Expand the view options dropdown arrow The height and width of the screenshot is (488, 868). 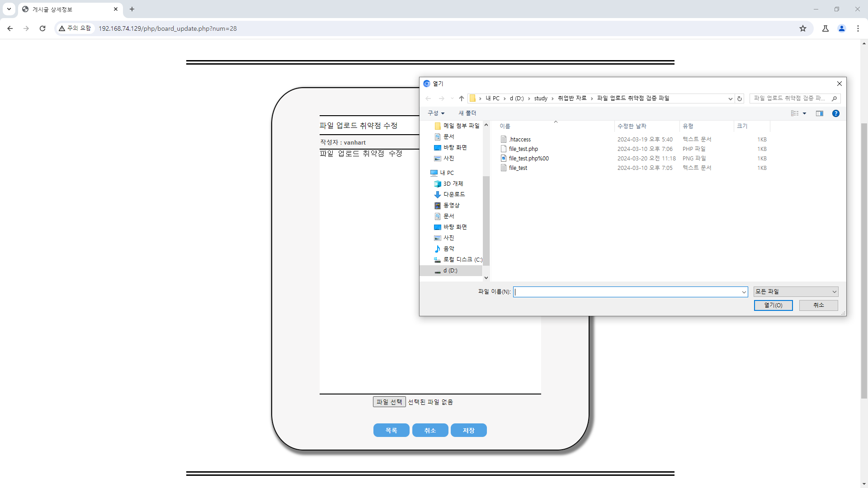[804, 113]
